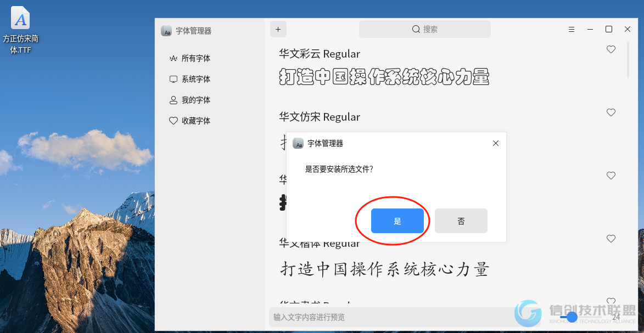Click the 字体管理器 logo in the main title bar
644x333 pixels.
pyautogui.click(x=166, y=31)
